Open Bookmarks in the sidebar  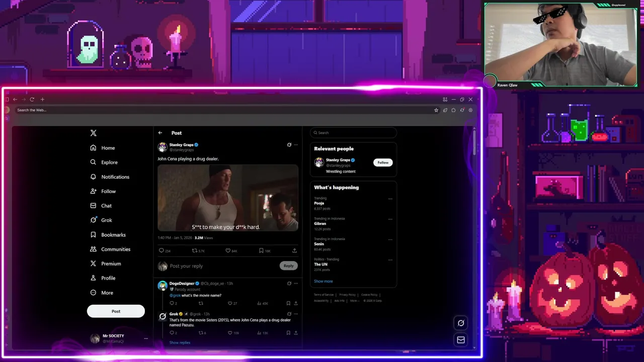[x=108, y=235]
